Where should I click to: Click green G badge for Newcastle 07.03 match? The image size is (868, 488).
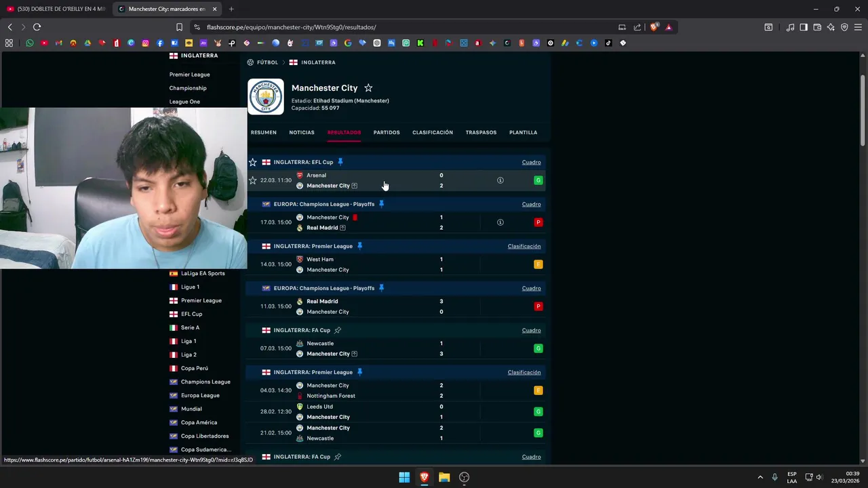[538, 348]
